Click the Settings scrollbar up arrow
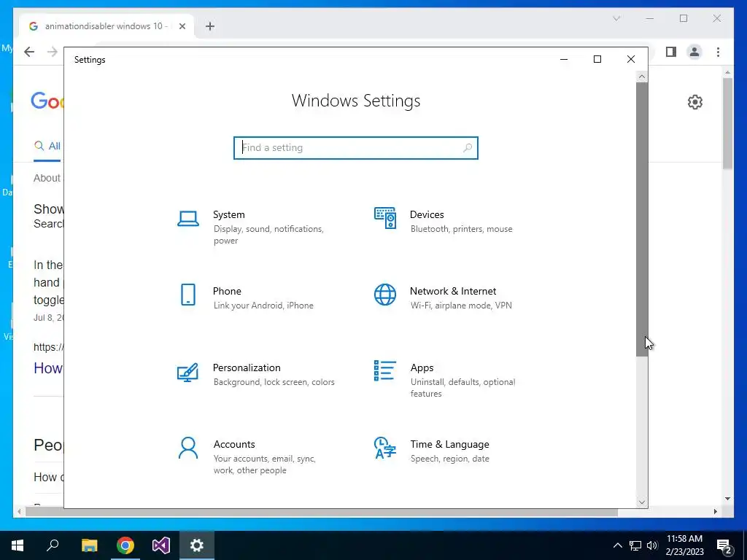The width and height of the screenshot is (747, 560). click(642, 77)
